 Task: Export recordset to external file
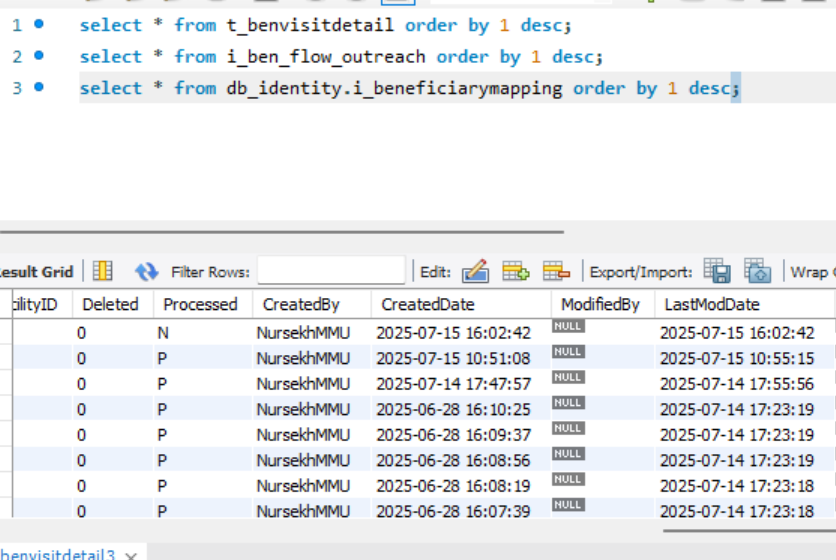[717, 270]
